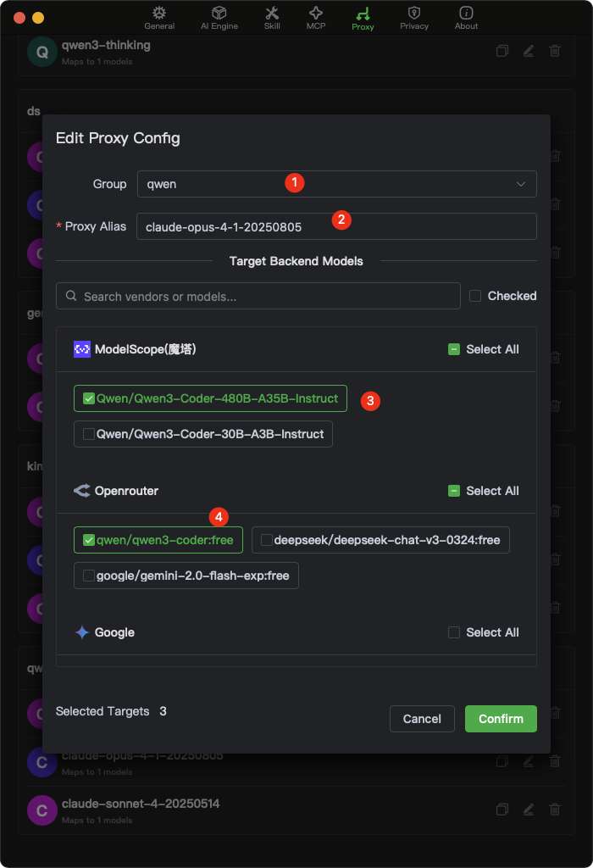Viewport: 593px width, 868px height.
Task: Click the edit pencil for claude-sonnet-4-20250514
Action: [528, 810]
